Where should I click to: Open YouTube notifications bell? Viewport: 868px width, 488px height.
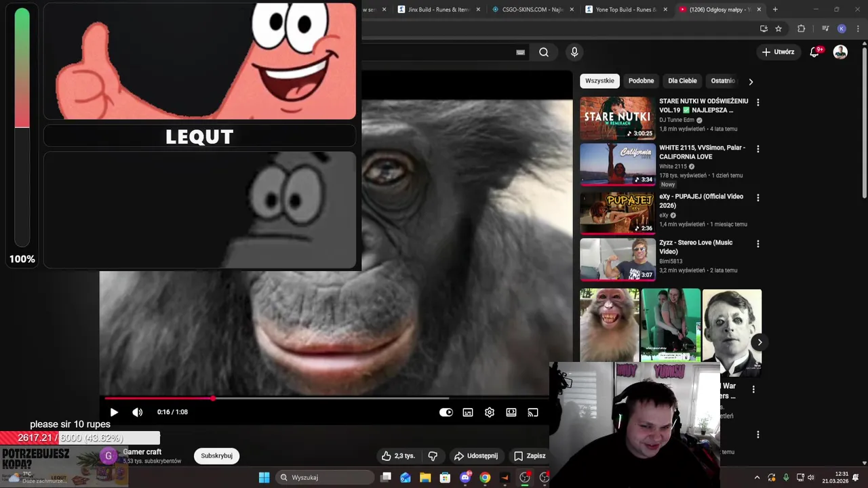tap(815, 52)
